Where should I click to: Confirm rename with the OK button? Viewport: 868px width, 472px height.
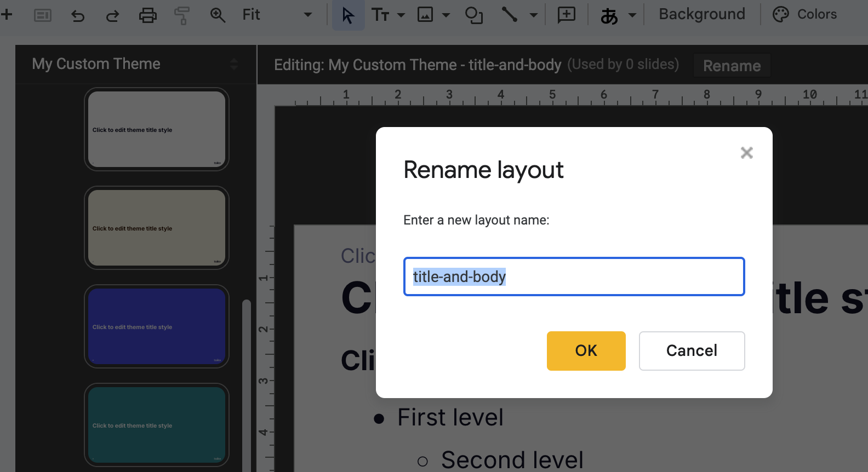point(586,351)
